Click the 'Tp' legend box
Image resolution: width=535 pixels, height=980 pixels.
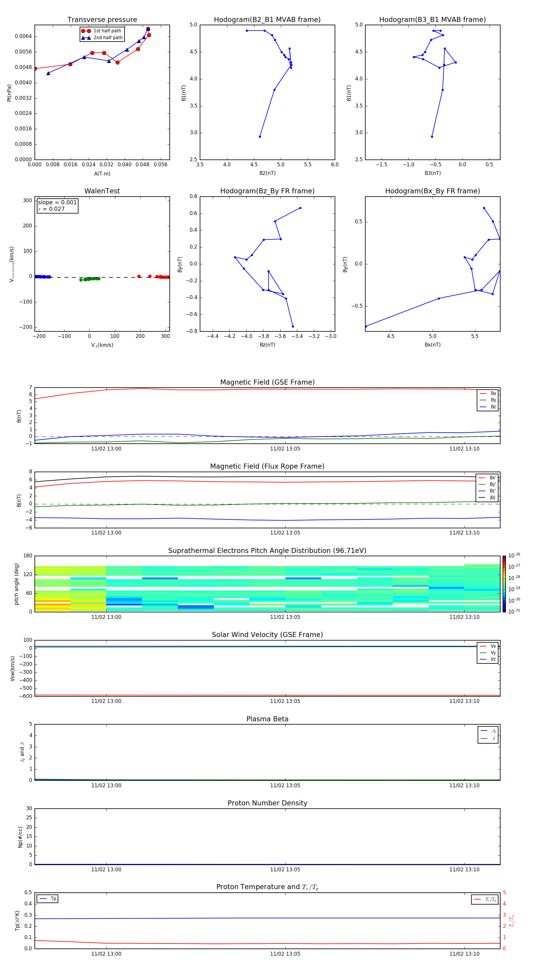tap(48, 899)
